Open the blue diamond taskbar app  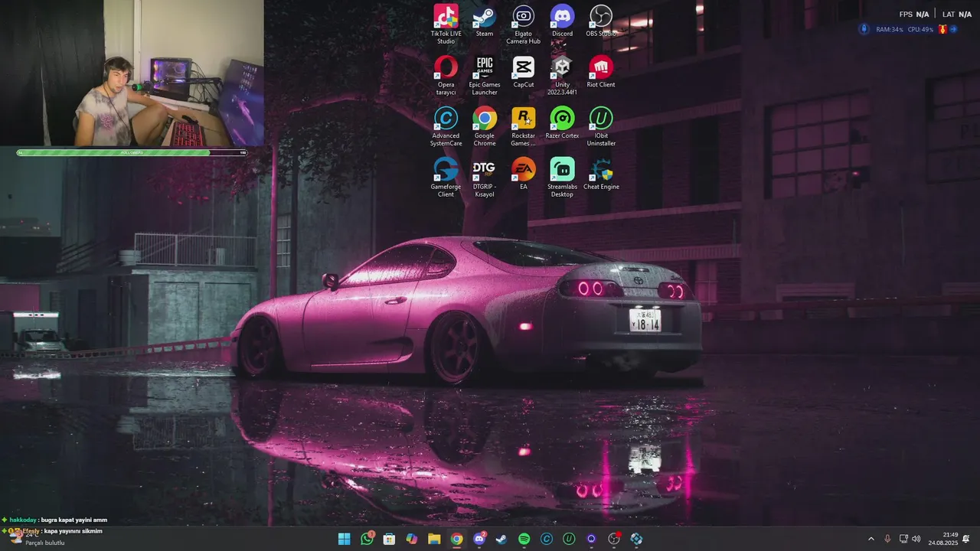tap(636, 539)
